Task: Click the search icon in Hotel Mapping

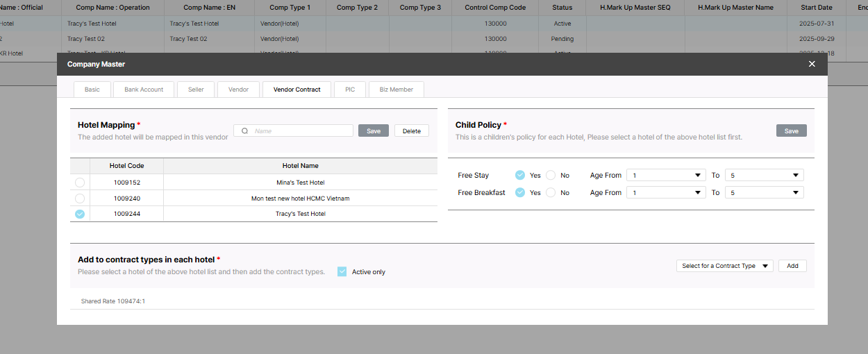Action: tap(244, 130)
